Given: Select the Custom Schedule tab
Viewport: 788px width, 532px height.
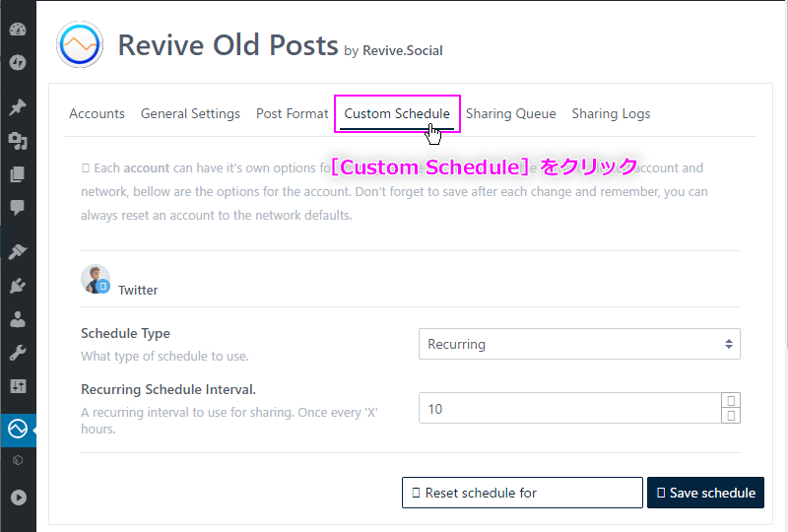Looking at the screenshot, I should 397,113.
